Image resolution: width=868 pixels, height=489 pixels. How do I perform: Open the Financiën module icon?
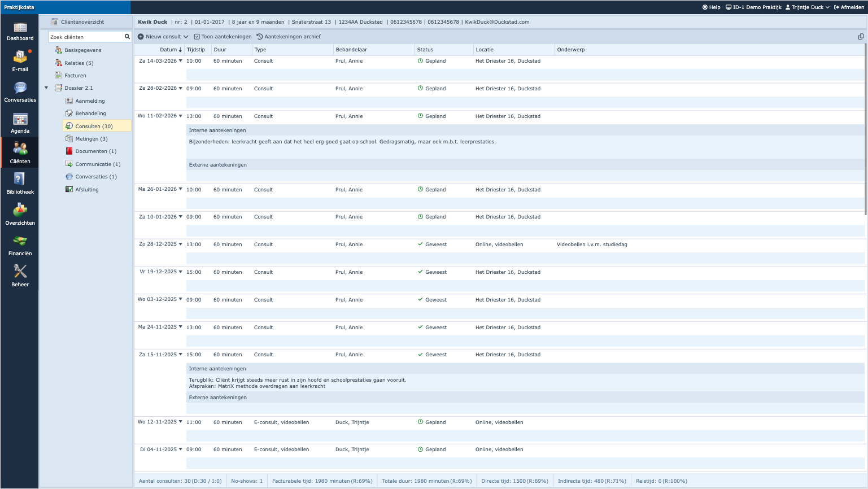(x=20, y=241)
